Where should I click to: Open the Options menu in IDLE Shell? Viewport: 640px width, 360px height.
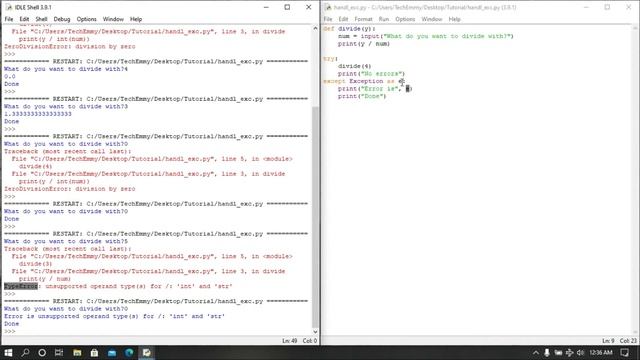click(87, 19)
